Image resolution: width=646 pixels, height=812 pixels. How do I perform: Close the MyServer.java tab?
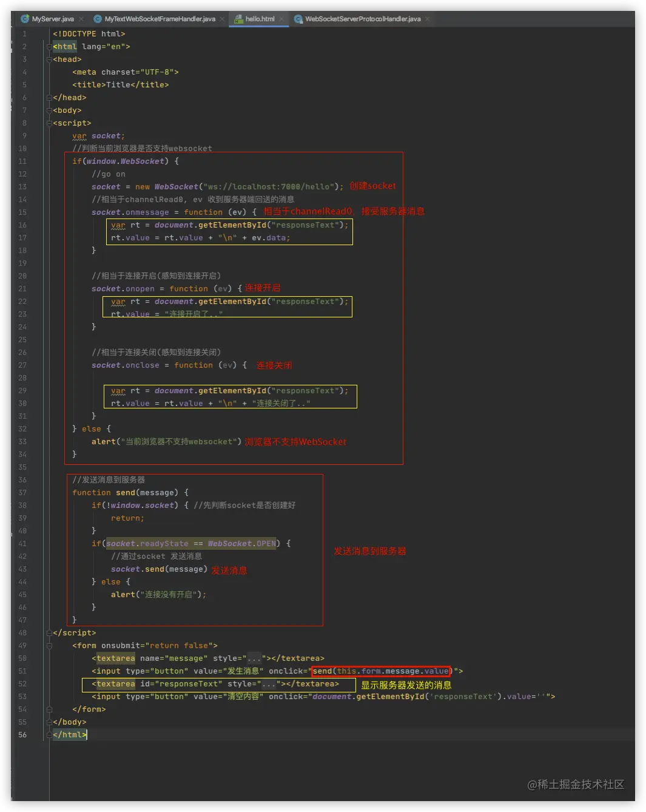pyautogui.click(x=81, y=19)
